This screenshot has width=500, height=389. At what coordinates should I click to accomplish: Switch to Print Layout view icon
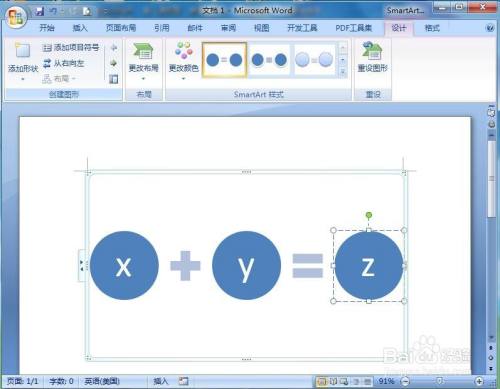tap(322, 381)
